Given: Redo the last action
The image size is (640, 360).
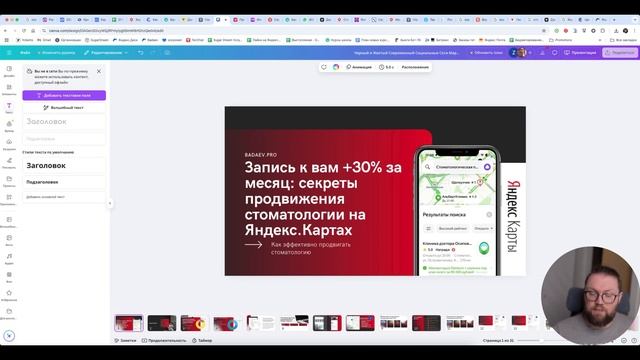Looking at the screenshot, I should pyautogui.click(x=153, y=53).
